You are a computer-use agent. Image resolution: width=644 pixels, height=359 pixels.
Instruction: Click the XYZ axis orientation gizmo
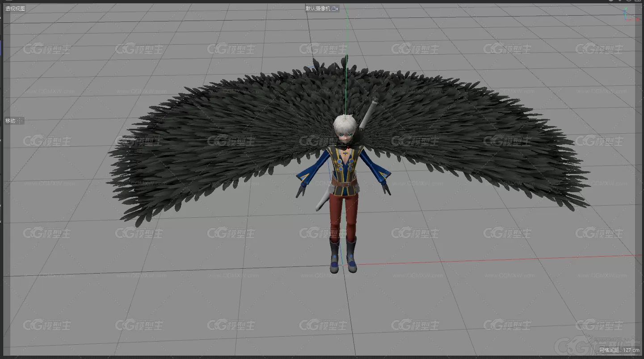(630, 14)
